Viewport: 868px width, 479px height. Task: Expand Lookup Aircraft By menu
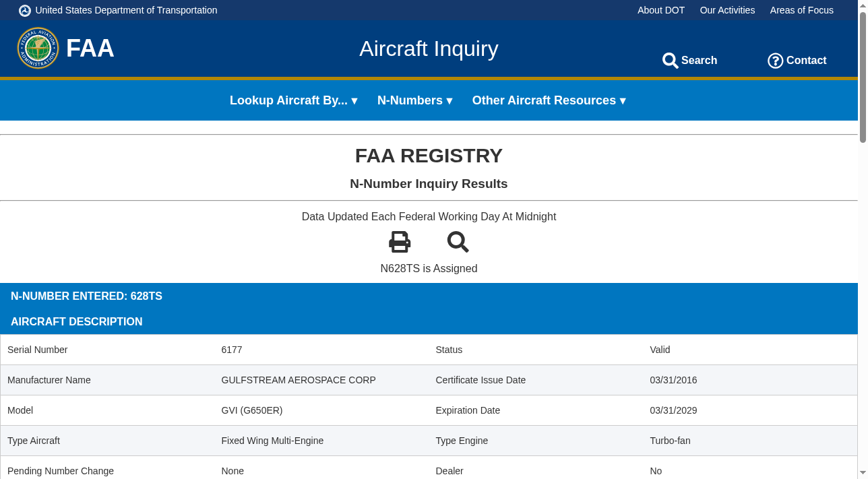(x=294, y=100)
